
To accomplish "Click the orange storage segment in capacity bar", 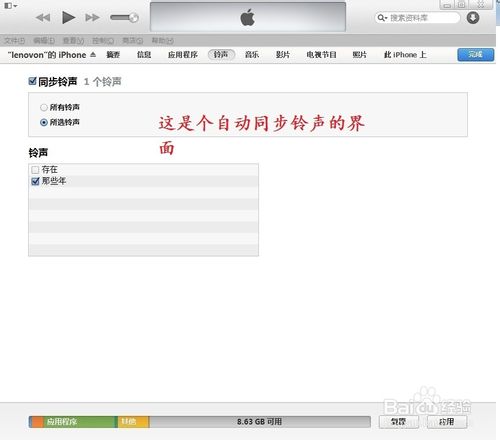I will (37, 422).
